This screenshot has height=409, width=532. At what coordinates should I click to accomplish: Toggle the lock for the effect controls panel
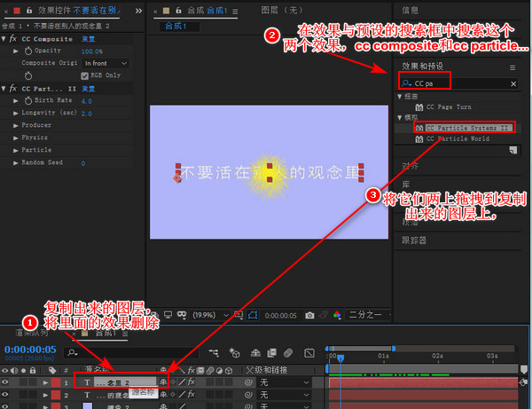pos(29,11)
